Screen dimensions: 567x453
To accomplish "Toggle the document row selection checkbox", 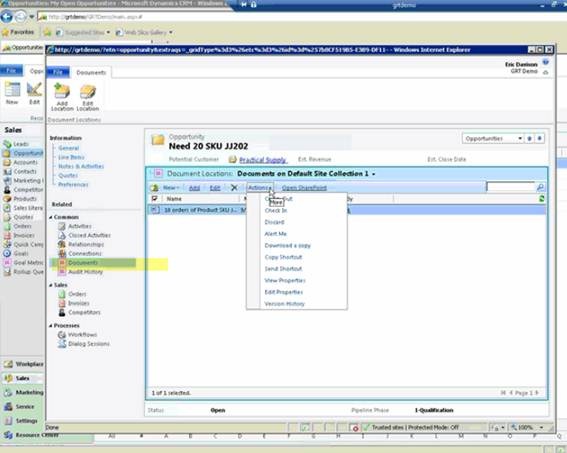I will click(155, 210).
